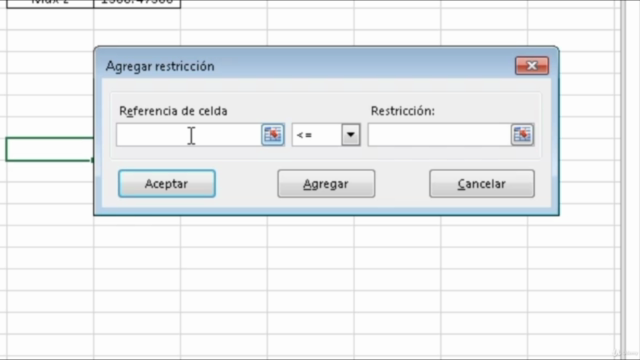Close the Agregar restricción dialog with X
This screenshot has height=360, width=640.
coord(532,66)
